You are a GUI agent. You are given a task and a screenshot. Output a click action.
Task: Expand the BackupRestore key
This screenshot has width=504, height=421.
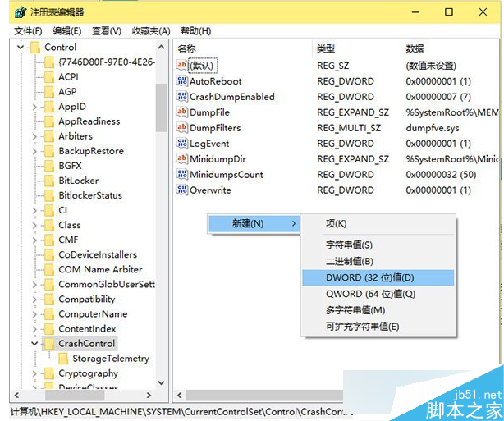point(34,151)
